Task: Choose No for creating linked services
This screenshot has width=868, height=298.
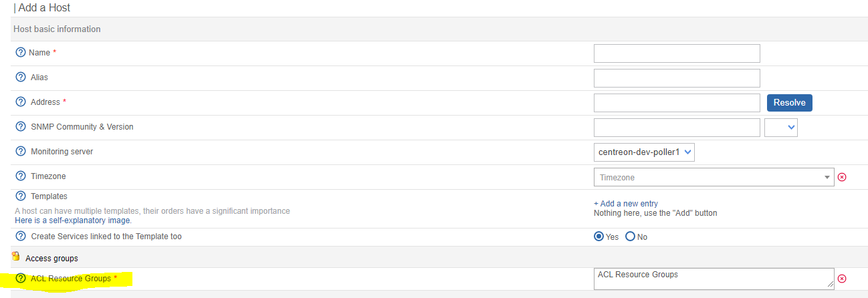Action: click(x=630, y=237)
